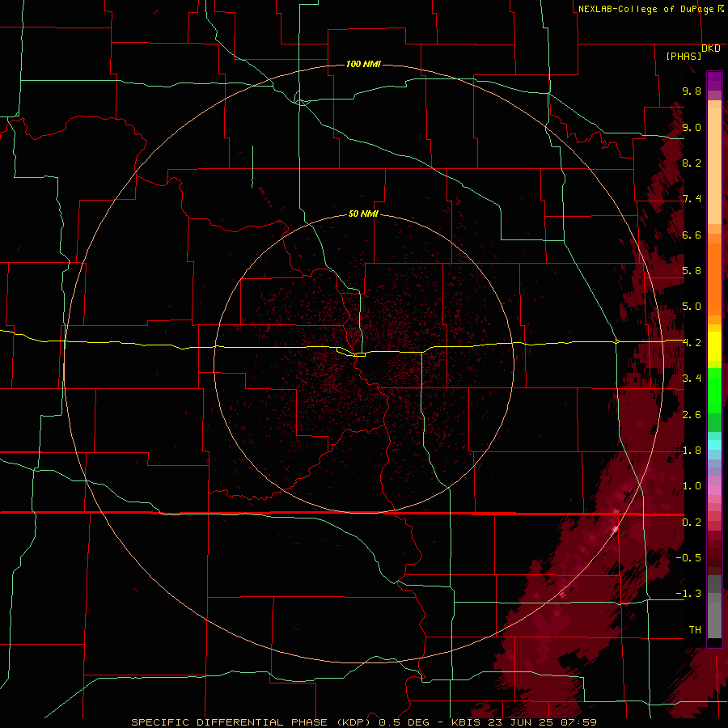The height and width of the screenshot is (728, 728).
Task: Click the 5.0 scale value
Action: pos(692,307)
